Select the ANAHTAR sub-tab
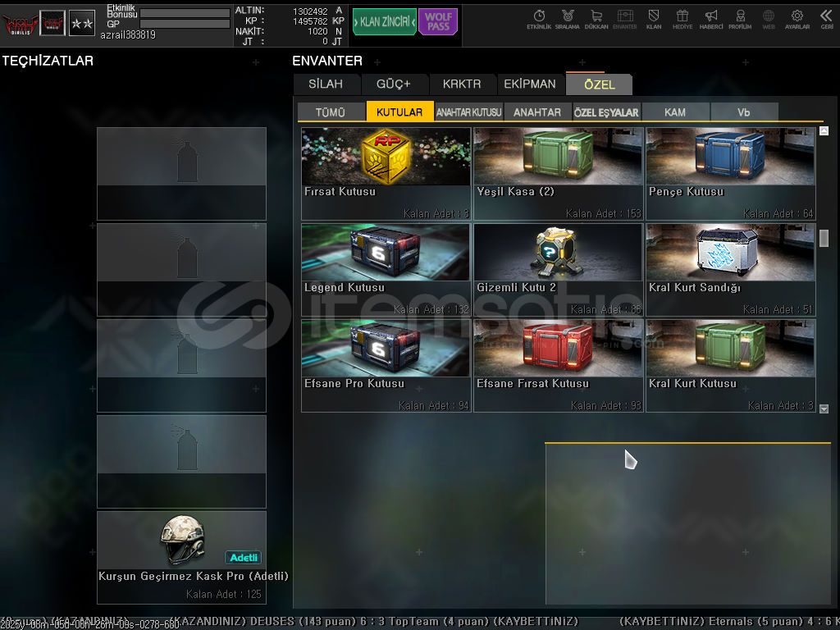Screen dimensions: 840x630 point(537,112)
